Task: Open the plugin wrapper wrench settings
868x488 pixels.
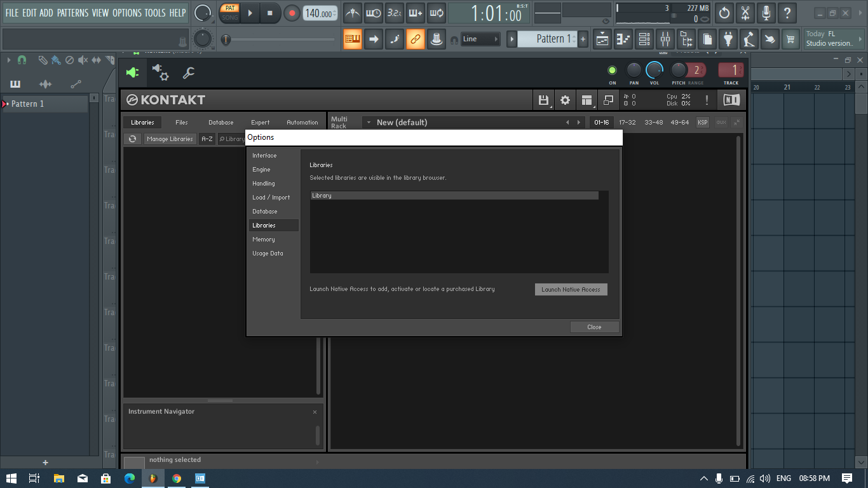Action: 188,73
